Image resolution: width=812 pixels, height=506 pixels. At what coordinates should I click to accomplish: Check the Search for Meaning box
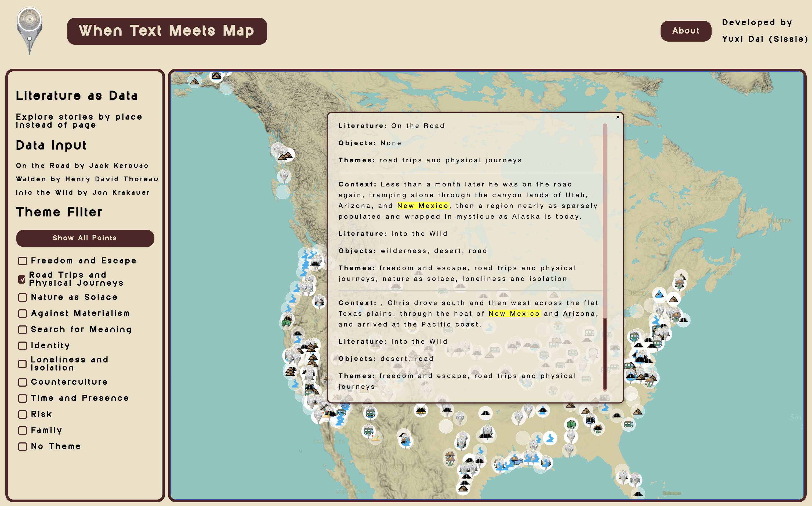click(23, 329)
